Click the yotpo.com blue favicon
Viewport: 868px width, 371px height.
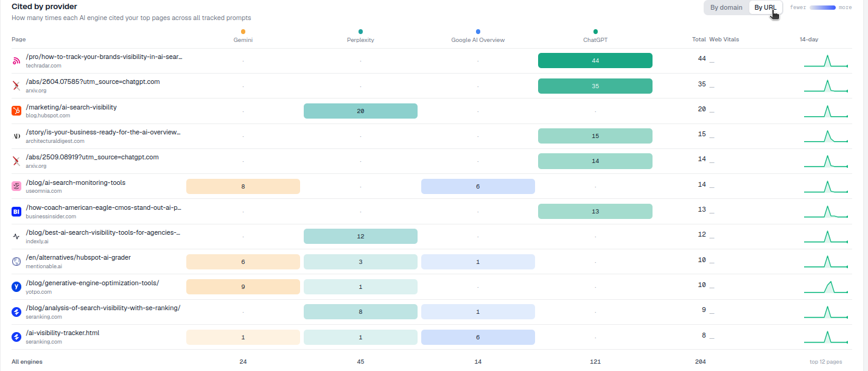tap(16, 286)
